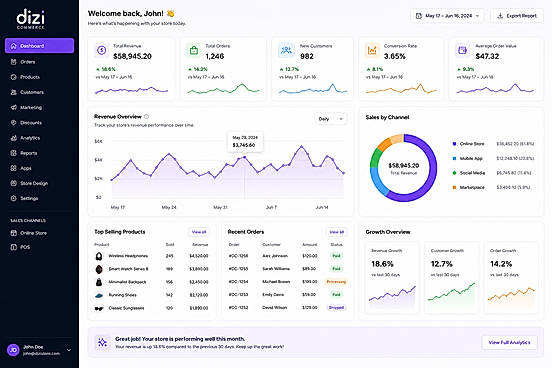The width and height of the screenshot is (552, 368).
Task: Click the Customer Growth card
Action: 451,277
